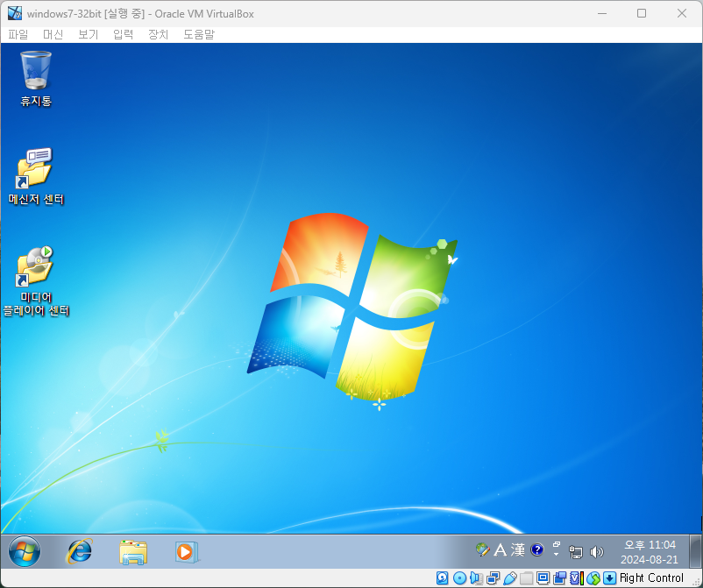Open the 장치 menu

[x=158, y=34]
